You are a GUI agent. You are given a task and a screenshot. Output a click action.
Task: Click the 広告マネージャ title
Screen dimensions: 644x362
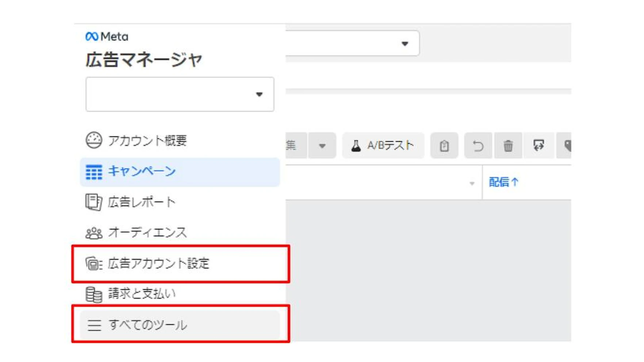pos(143,59)
